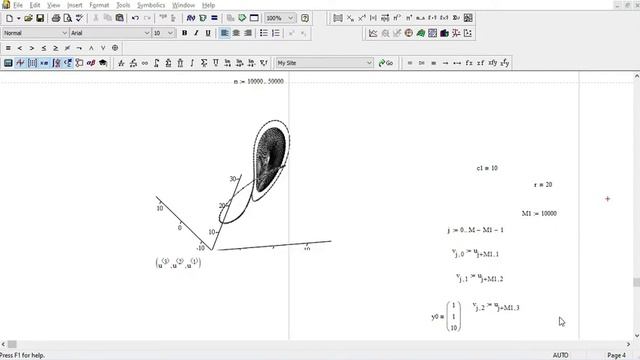
Task: Paste from clipboard
Action: pyautogui.click(x=120, y=18)
